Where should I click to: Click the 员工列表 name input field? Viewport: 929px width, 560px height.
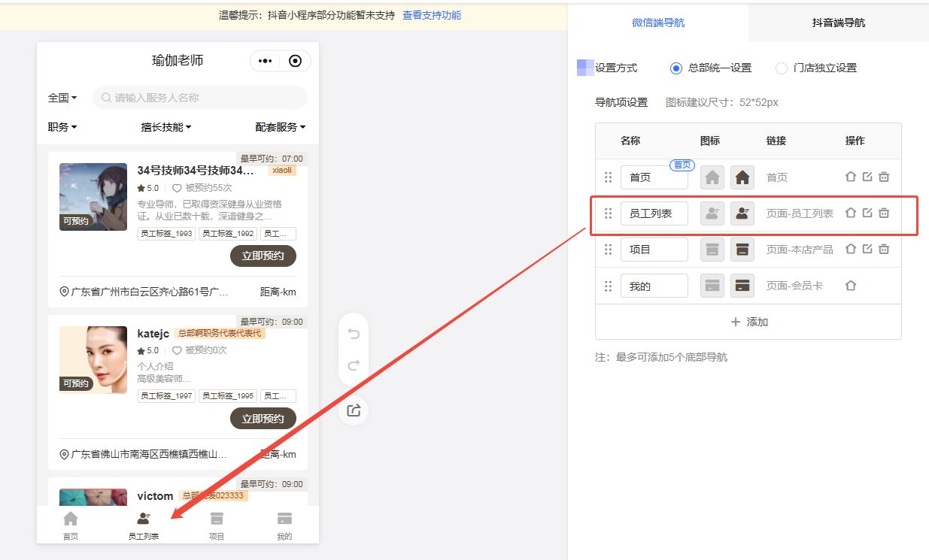[x=654, y=213]
